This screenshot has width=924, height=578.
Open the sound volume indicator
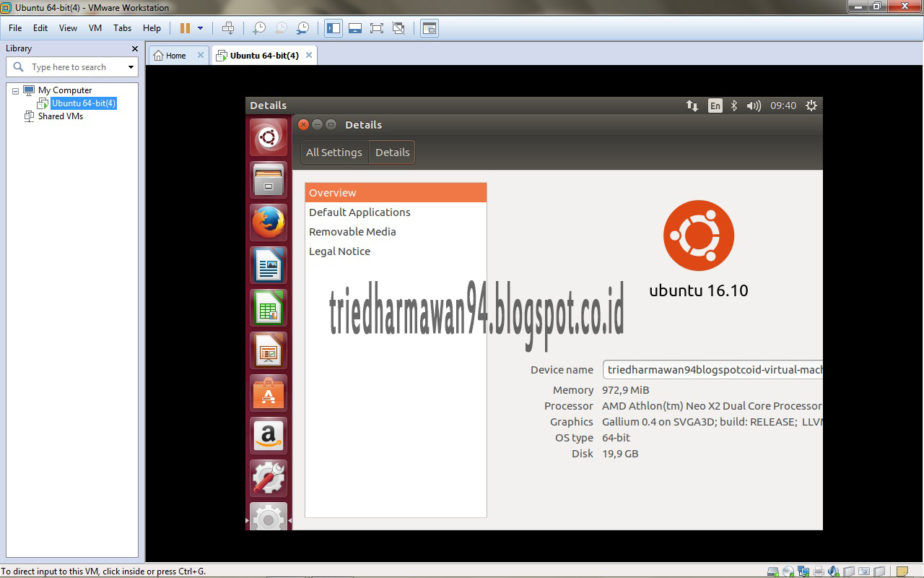[754, 105]
